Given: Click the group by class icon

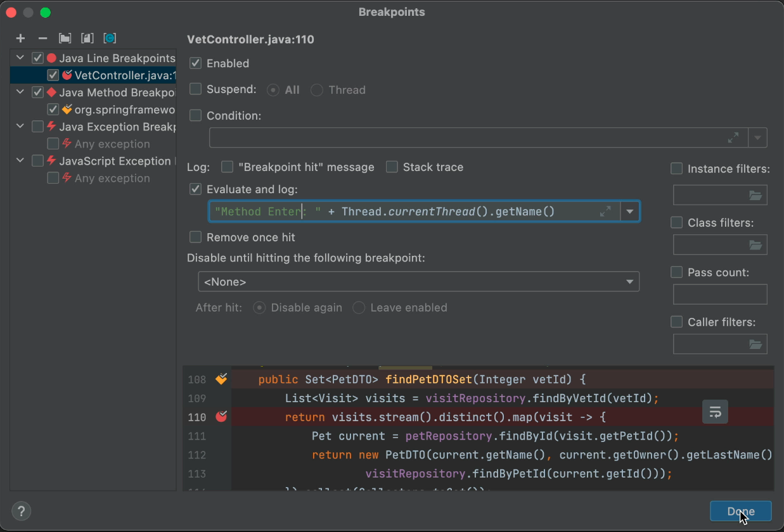Looking at the screenshot, I should [x=110, y=39].
